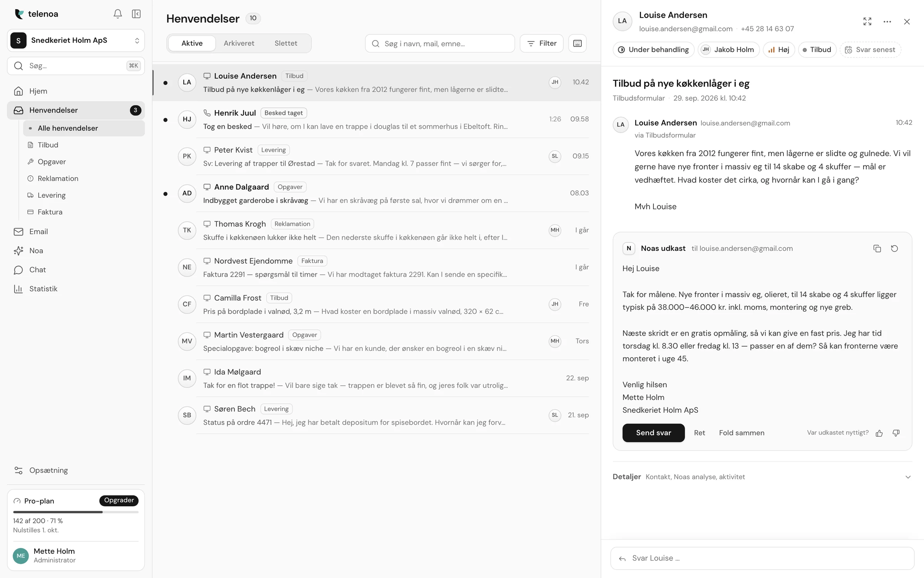
Task: Click the Opgrader button
Action: pyautogui.click(x=119, y=500)
